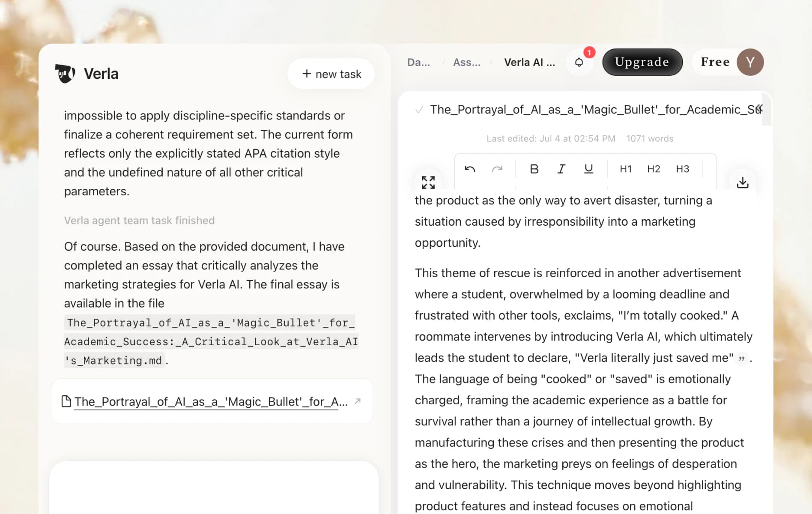
Task: Toggle italic formatting
Action: click(x=561, y=169)
